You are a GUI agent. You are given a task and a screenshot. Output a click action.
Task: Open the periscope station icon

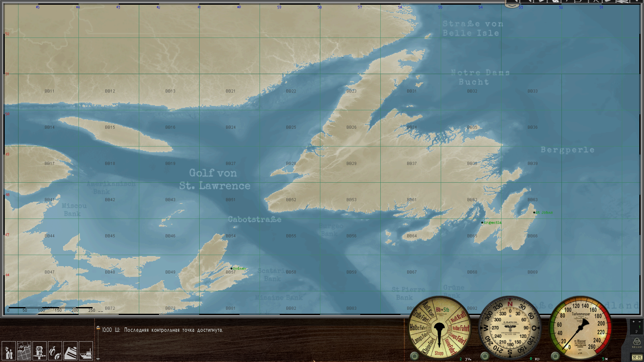pyautogui.click(x=40, y=351)
